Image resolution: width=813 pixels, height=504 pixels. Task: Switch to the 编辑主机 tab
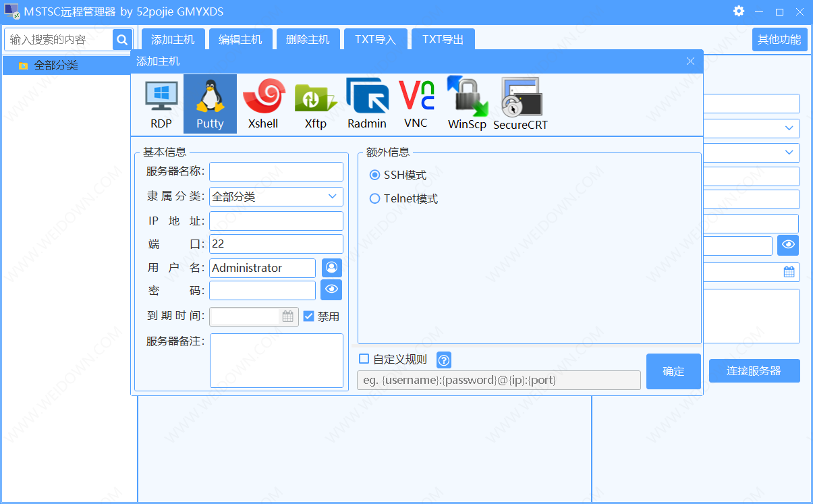point(240,40)
